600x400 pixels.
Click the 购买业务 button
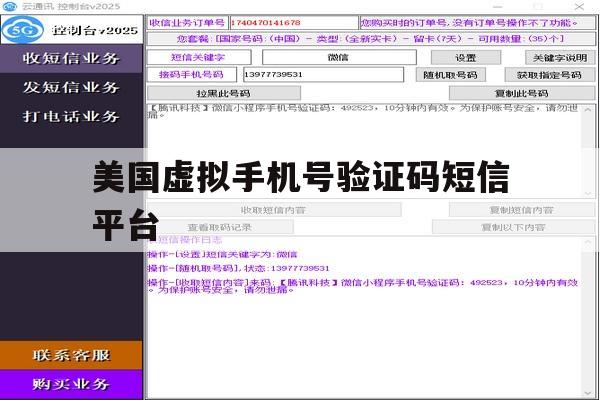(71, 384)
